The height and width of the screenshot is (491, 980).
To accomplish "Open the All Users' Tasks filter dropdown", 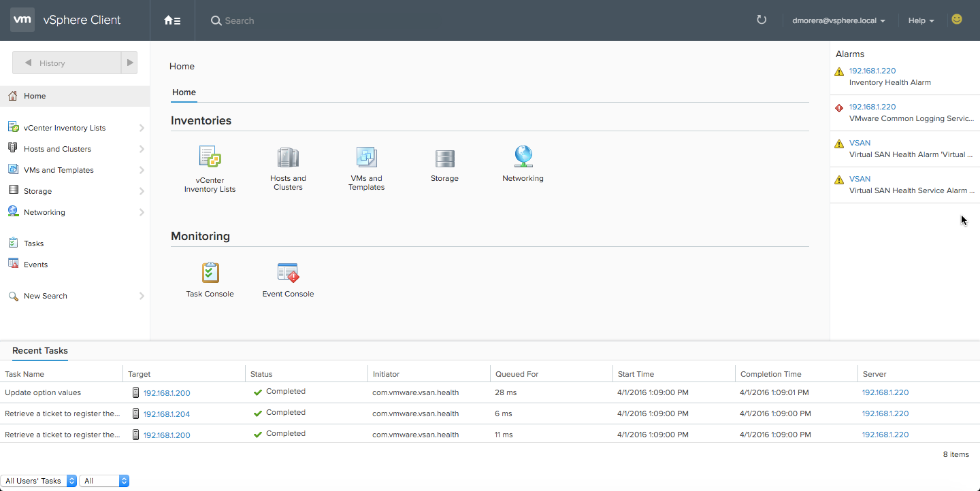I will pos(38,481).
